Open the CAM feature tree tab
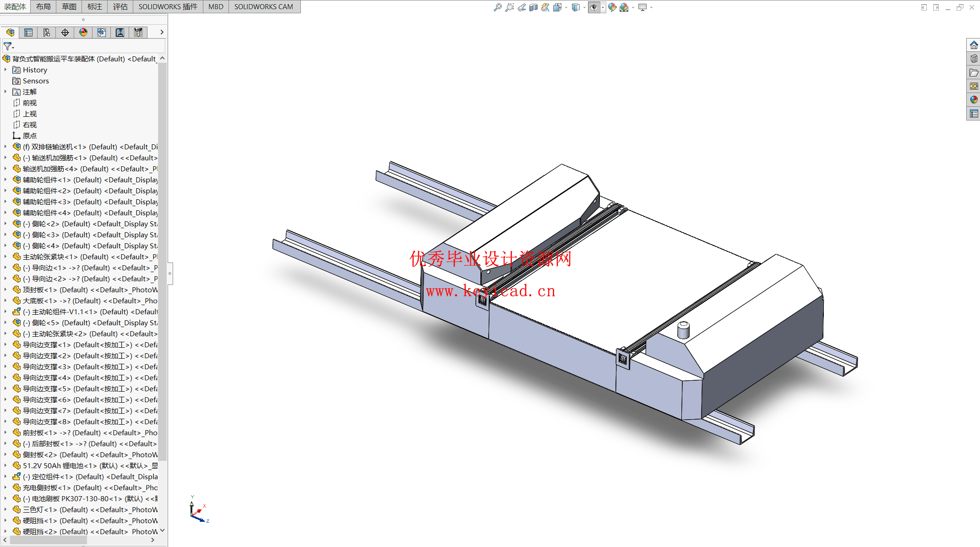This screenshot has width=980, height=547. point(102,32)
